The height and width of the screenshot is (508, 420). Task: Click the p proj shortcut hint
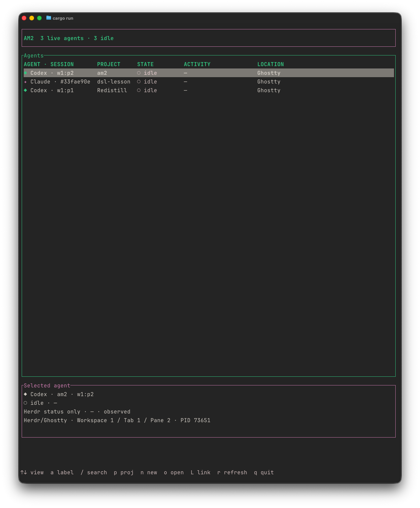124,472
